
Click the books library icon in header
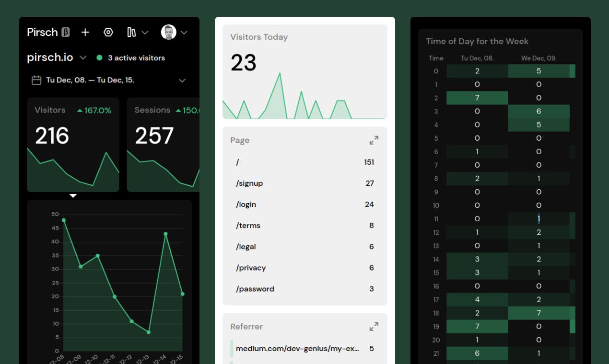[131, 32]
